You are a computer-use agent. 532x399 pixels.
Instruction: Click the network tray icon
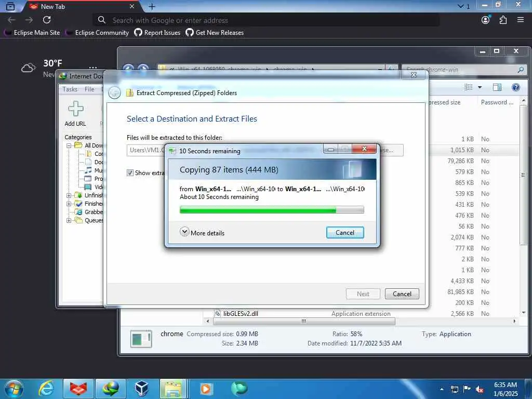455,389
